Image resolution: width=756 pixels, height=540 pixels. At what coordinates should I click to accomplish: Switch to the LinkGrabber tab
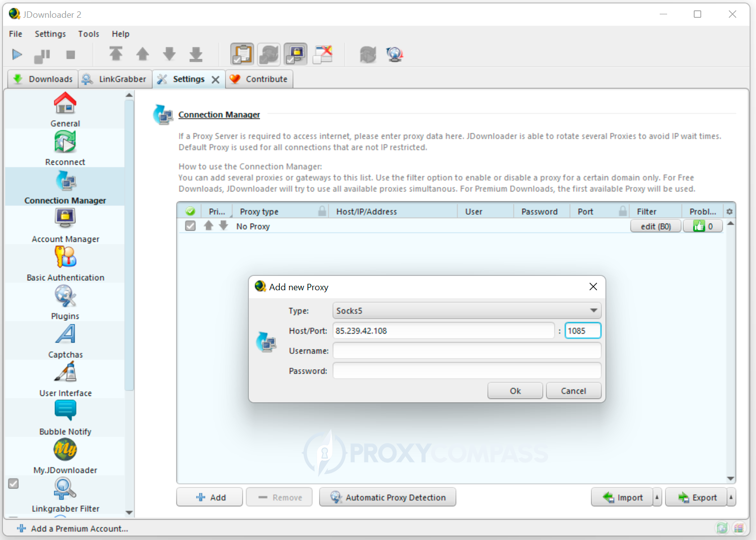click(115, 79)
